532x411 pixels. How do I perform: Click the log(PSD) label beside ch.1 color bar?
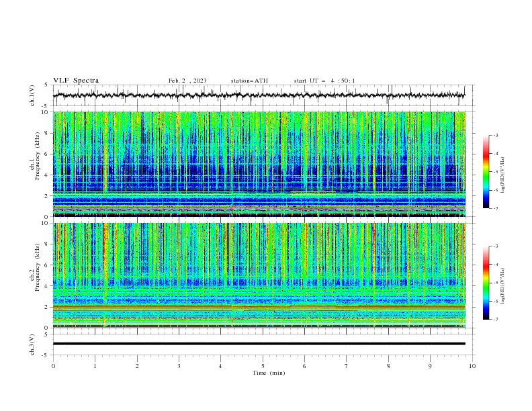click(502, 175)
